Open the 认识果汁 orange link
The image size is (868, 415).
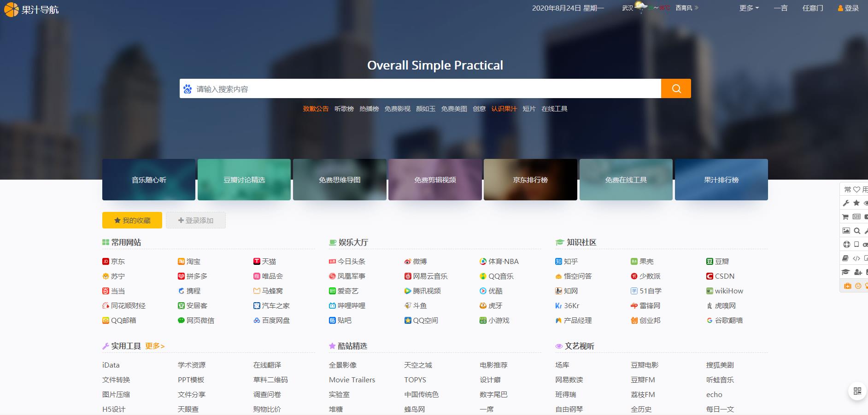[x=504, y=109]
